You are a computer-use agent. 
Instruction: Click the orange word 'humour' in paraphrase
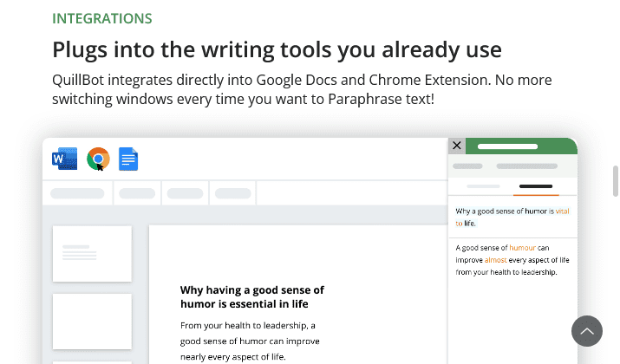522,248
